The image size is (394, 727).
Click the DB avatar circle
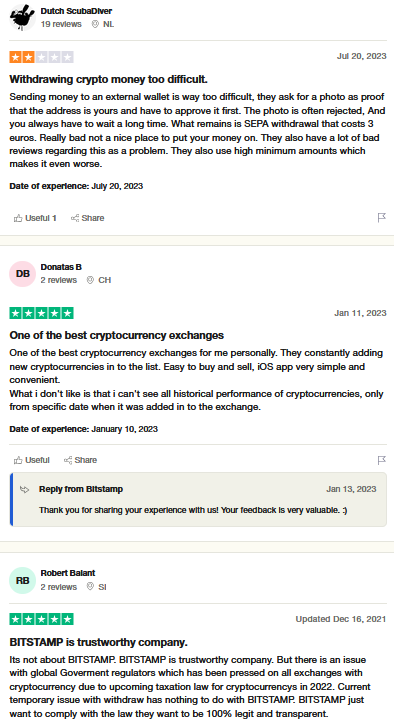pos(22,274)
